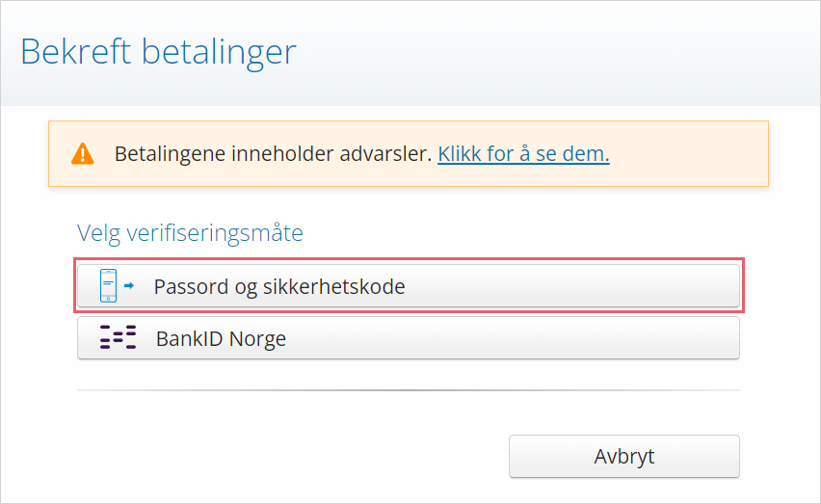Viewport: 821px width, 504px height.
Task: Click the red highlight border around Passord option
Action: pos(409,258)
